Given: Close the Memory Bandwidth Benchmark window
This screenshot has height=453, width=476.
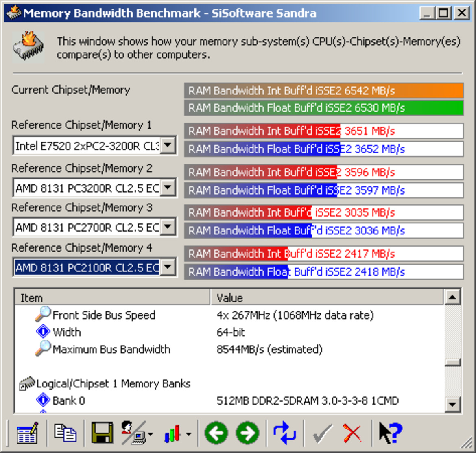Looking at the screenshot, I should coord(462,13).
